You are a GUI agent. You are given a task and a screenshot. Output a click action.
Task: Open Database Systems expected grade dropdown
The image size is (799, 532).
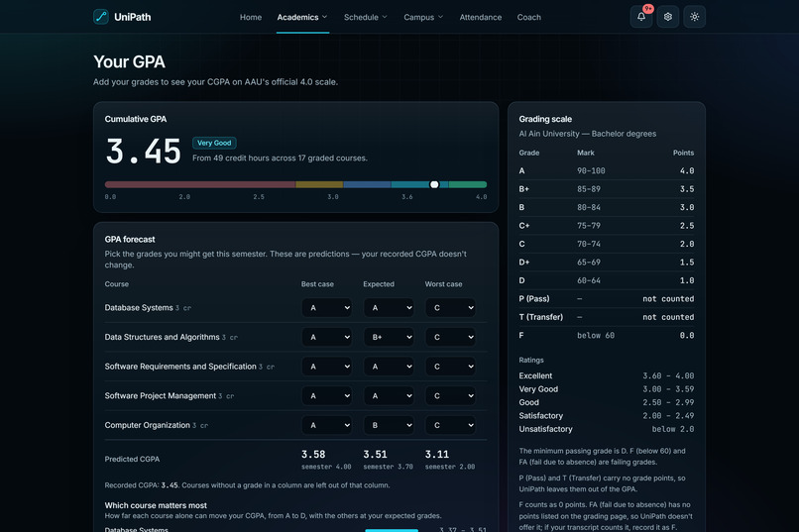pos(389,307)
